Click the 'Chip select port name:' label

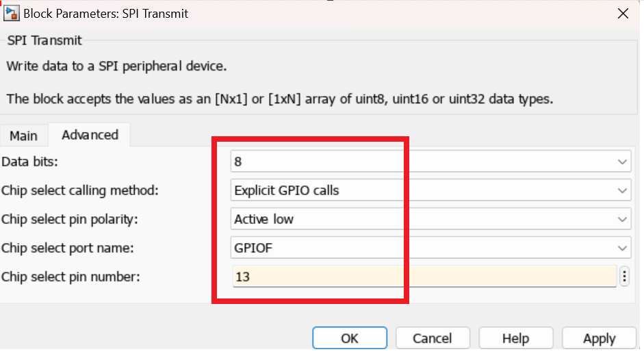point(67,248)
